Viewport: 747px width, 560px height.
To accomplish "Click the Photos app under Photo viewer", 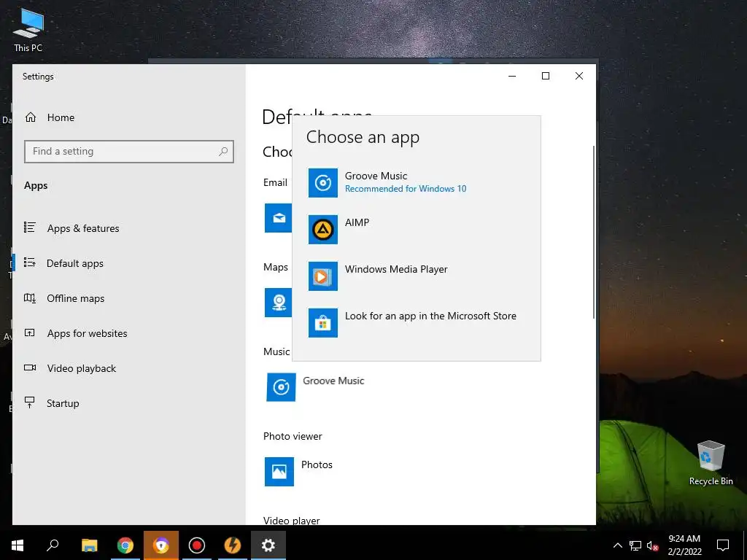I will [298, 472].
